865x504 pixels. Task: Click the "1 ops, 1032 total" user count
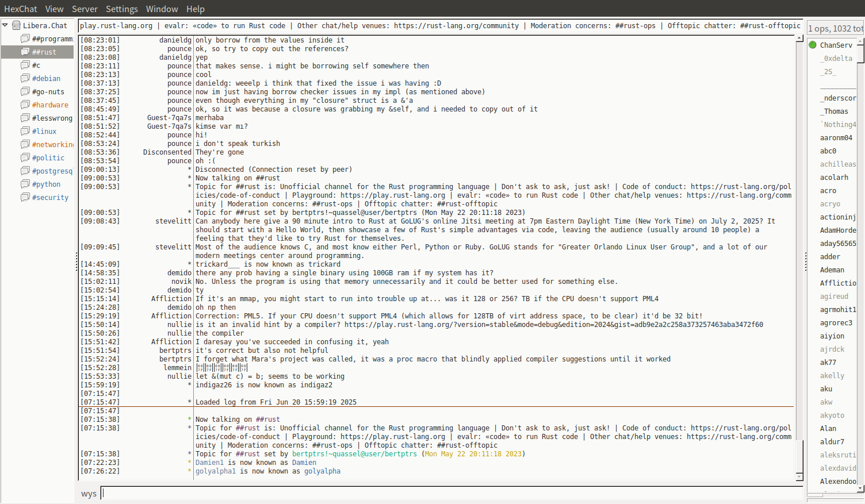point(836,29)
